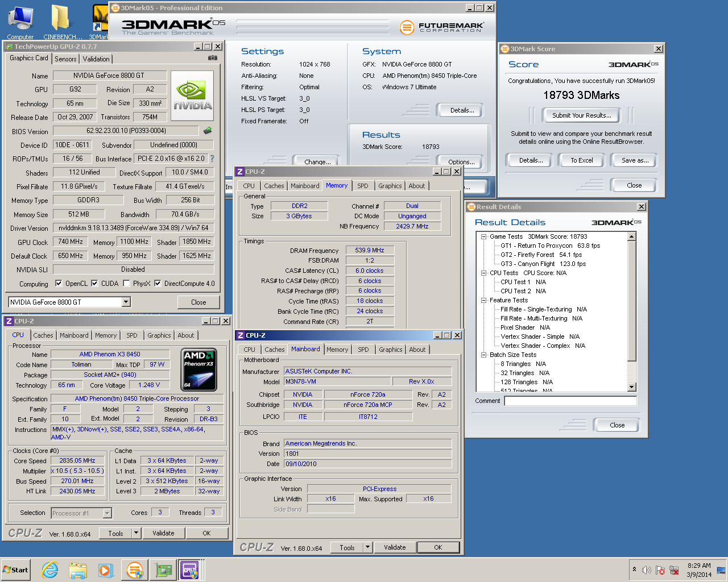Click Result Details scrollbar down arrow
The image size is (728, 582).
tap(632, 387)
